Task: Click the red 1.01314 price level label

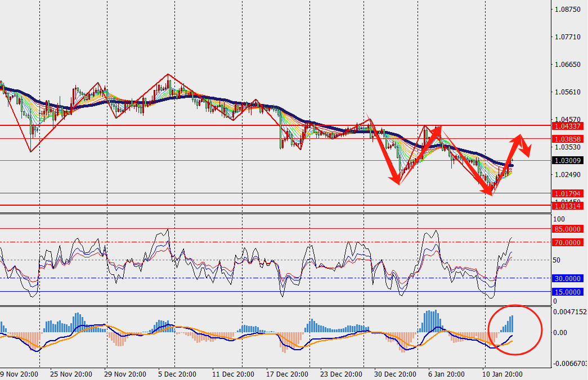Action: point(568,206)
